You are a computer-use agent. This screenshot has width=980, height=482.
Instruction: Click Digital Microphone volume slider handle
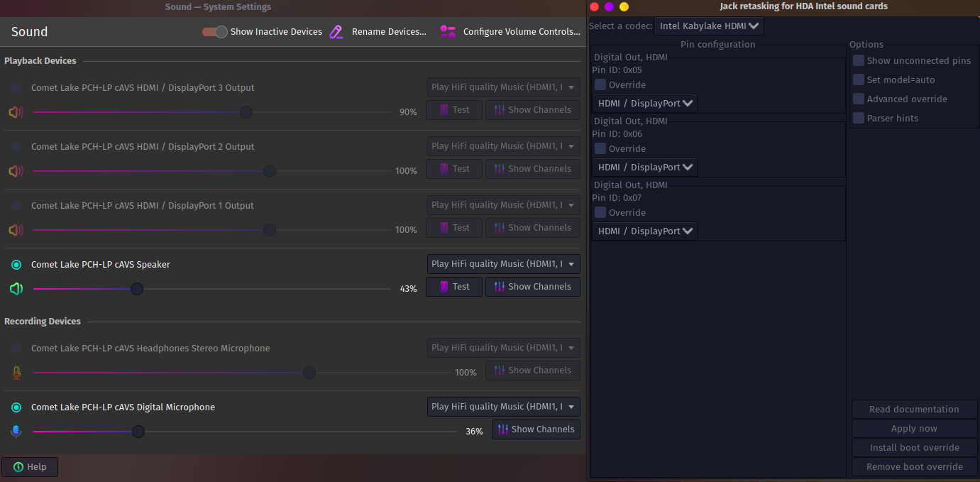pos(138,432)
